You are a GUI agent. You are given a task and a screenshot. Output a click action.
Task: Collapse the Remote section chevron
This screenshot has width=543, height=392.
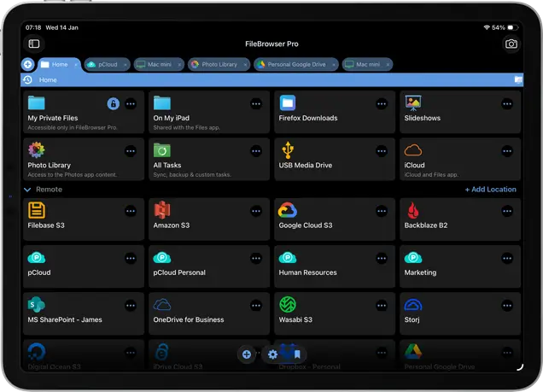click(27, 190)
